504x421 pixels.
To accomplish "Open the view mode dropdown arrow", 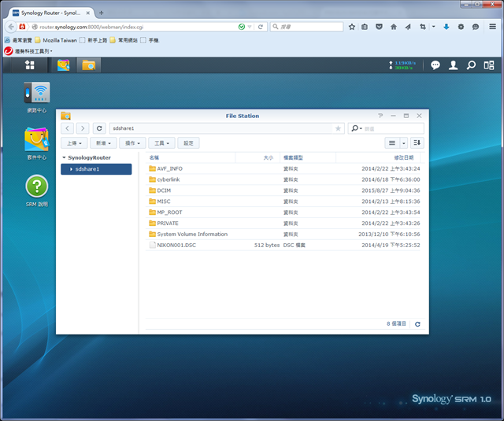I will click(x=404, y=143).
